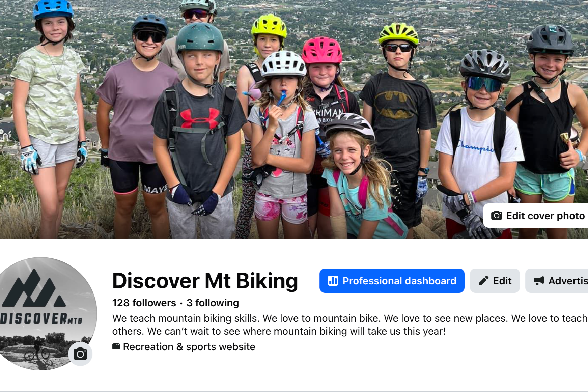Open Recreation & sports website category
The image size is (588, 392).
[189, 346]
